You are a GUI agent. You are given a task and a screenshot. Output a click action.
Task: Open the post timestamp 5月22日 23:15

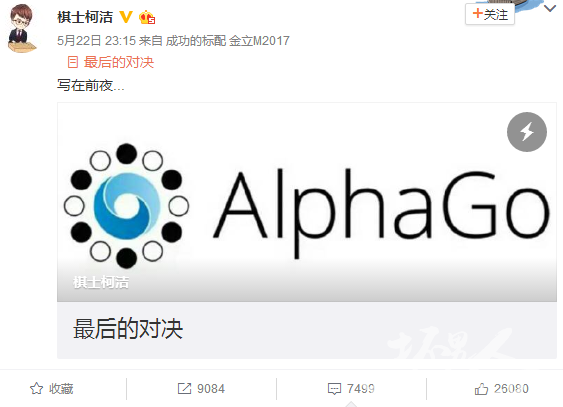tap(96, 41)
